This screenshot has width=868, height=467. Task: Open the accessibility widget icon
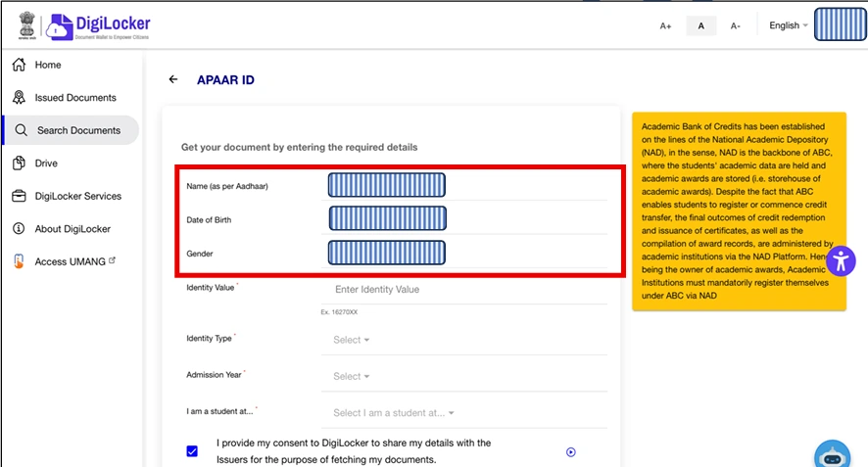pyautogui.click(x=842, y=260)
